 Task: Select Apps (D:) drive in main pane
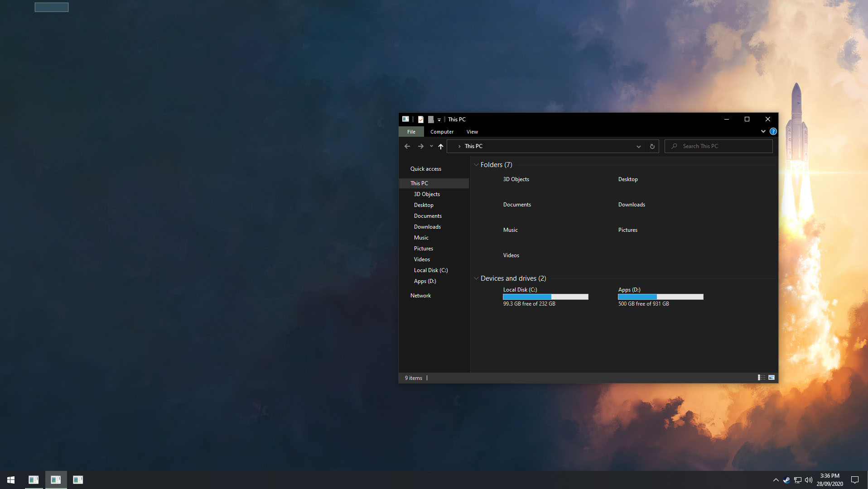[x=629, y=290]
